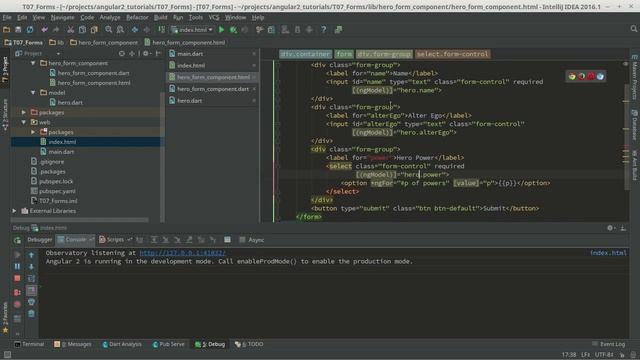Pause the program in Debug panel
Viewport: 640px width, 360px height.
pos(17,267)
